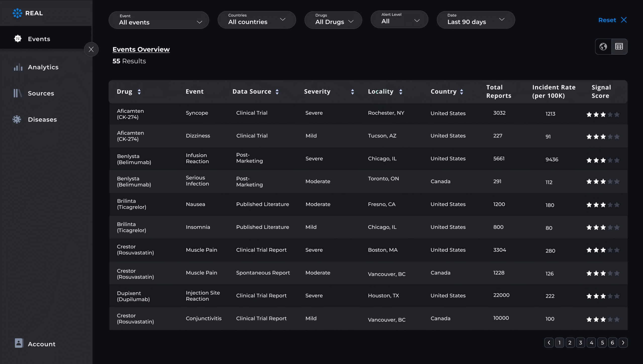The height and width of the screenshot is (364, 643).
Task: Go to page 1
Action: [560, 343]
